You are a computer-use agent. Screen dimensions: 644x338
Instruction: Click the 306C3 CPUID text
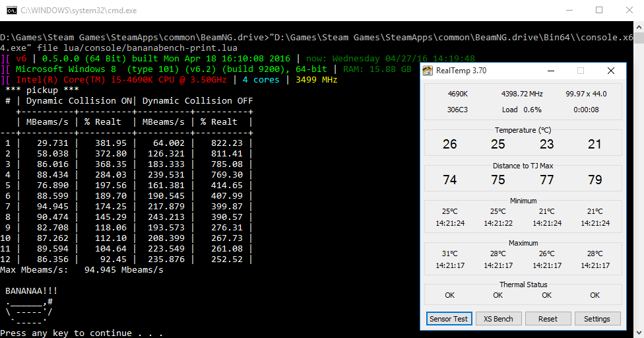pos(457,110)
